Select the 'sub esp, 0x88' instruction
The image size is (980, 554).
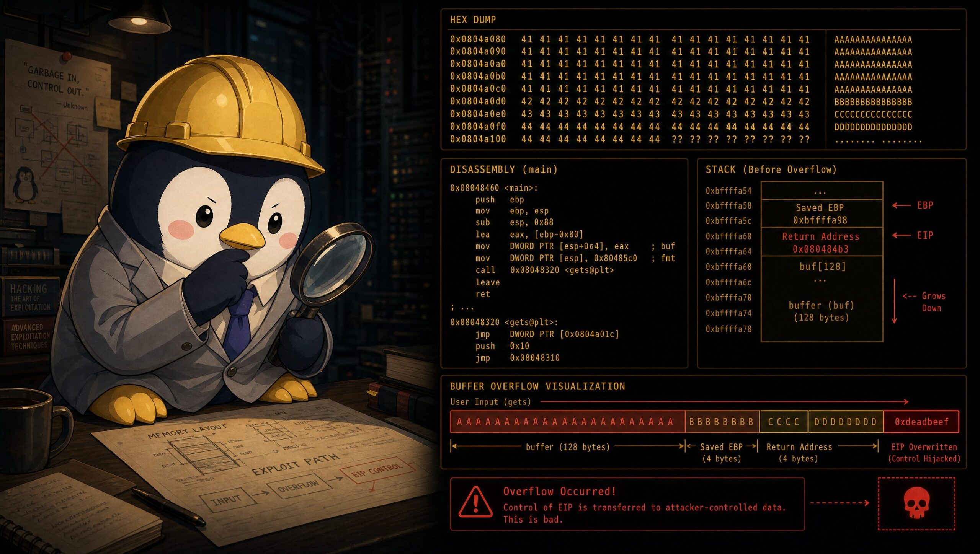[x=514, y=222]
